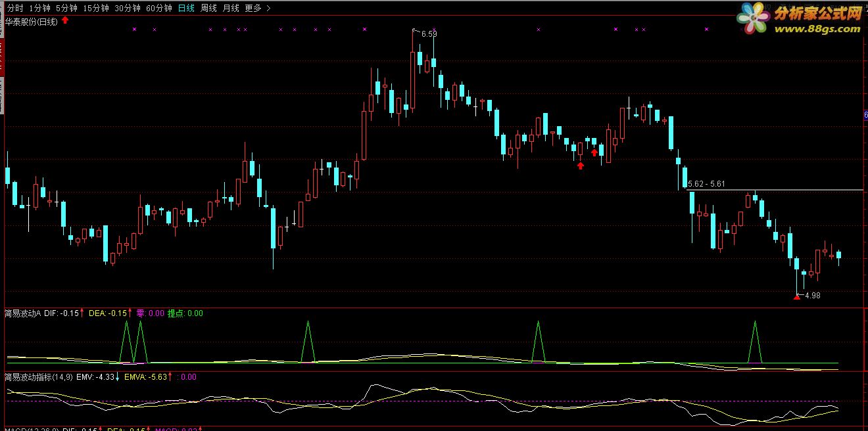Select the 5分钟 period tab
The height and width of the screenshot is (431, 868).
[66, 9]
